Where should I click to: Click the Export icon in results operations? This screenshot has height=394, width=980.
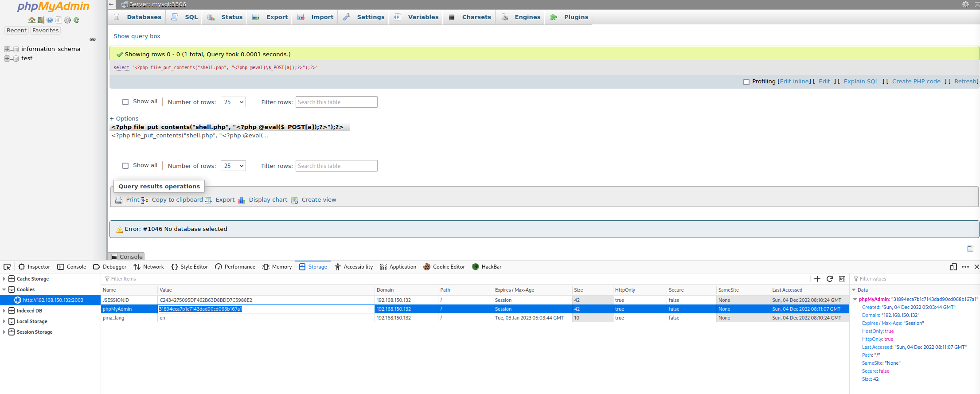208,200
